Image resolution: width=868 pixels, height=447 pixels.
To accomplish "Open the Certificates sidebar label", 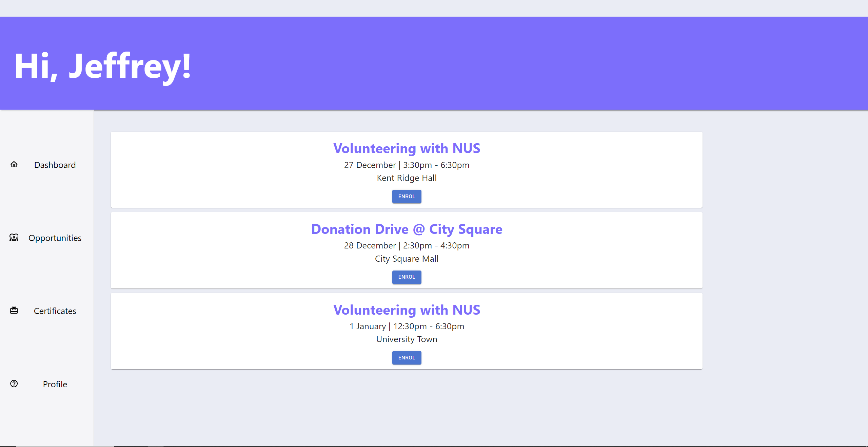I will tap(55, 311).
